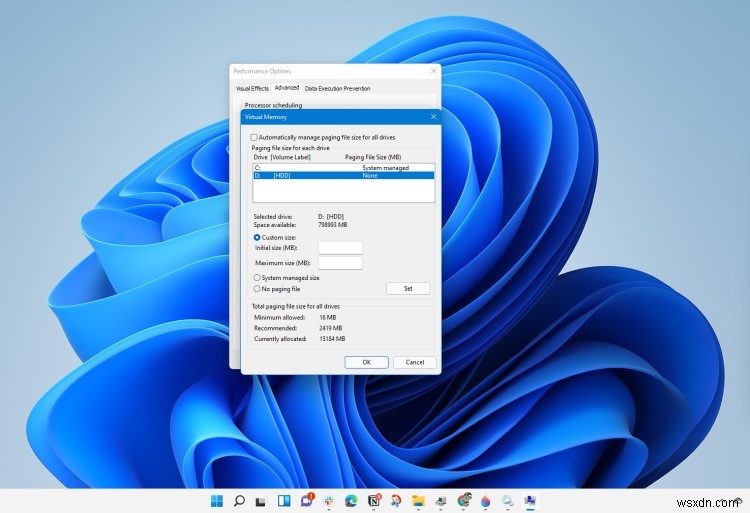Screen dimensions: 750x513
Task: Open the Advanced tab in Performance Options
Action: pyautogui.click(x=287, y=87)
